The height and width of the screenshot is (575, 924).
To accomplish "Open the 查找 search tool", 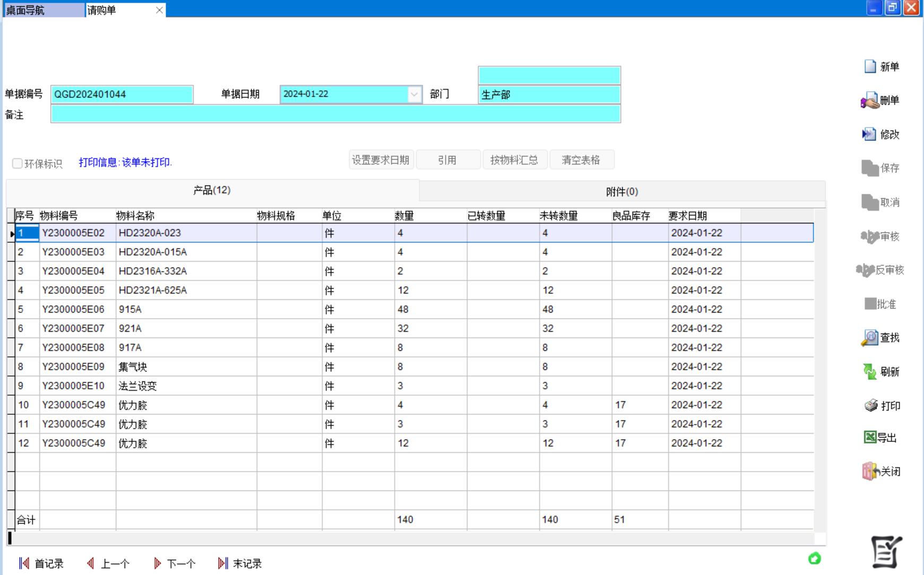I will point(870,338).
